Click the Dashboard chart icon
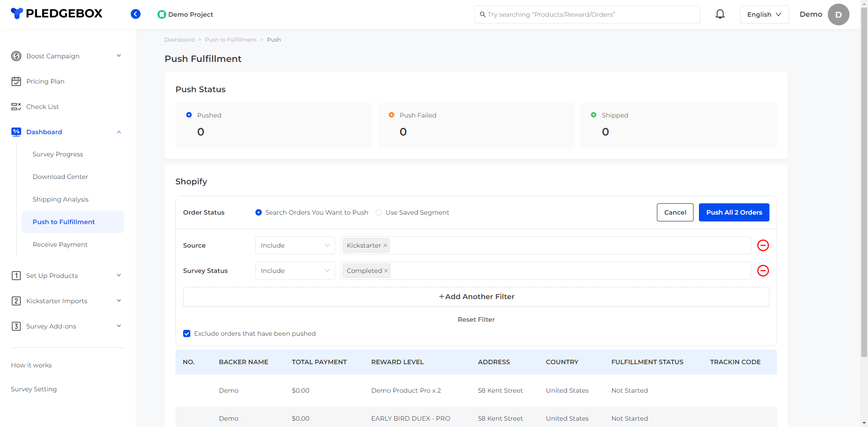This screenshot has height=427, width=868. pyautogui.click(x=16, y=132)
